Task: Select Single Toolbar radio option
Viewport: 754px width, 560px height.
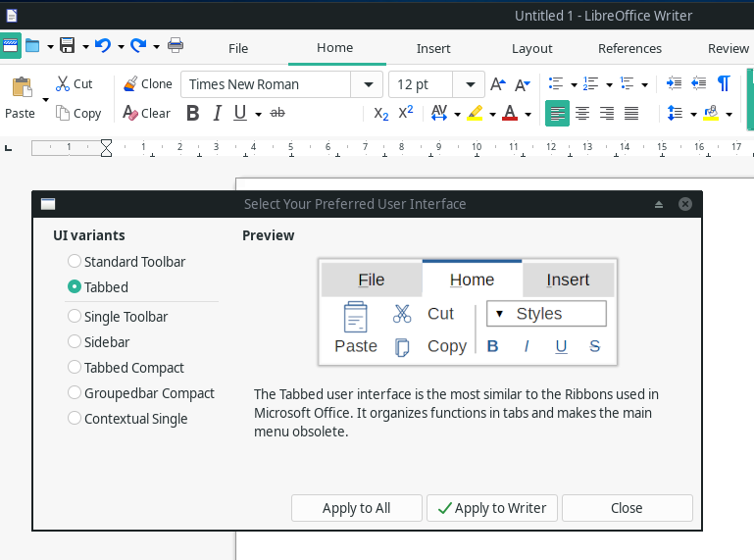Action: pyautogui.click(x=118, y=317)
